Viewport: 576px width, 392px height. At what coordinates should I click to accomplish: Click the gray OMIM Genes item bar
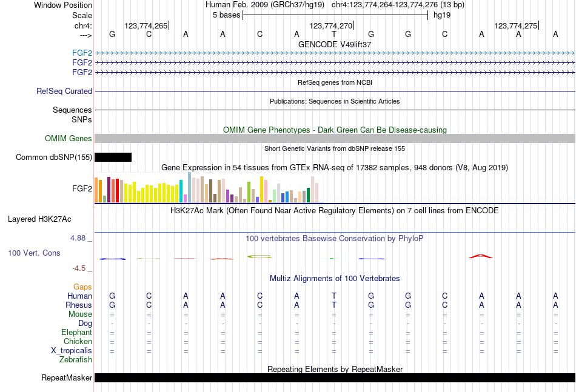[335, 138]
